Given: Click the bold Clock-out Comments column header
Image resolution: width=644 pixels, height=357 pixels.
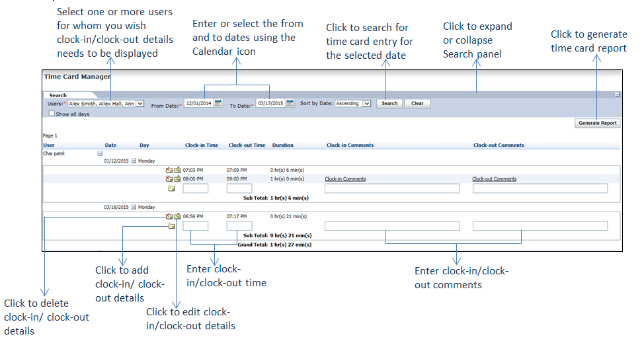Looking at the screenshot, I should pos(499,145).
